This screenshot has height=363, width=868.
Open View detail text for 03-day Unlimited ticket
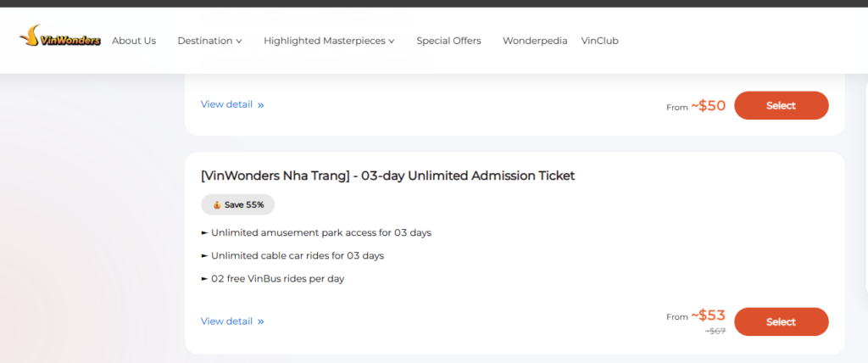(x=226, y=321)
